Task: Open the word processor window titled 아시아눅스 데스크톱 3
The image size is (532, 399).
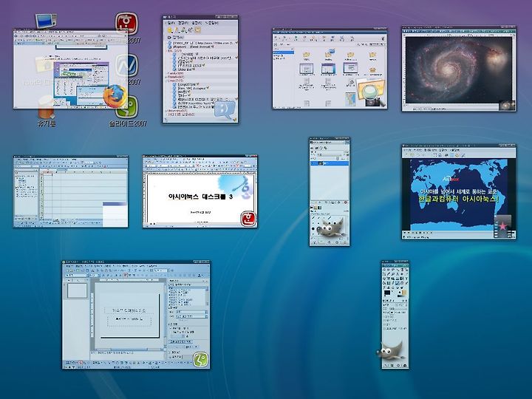Action: [199, 191]
